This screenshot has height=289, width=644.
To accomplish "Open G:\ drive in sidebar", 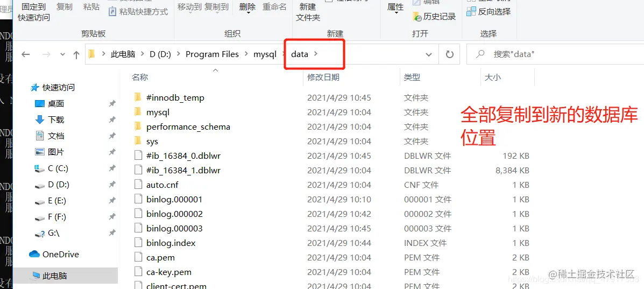I will 47,232.
